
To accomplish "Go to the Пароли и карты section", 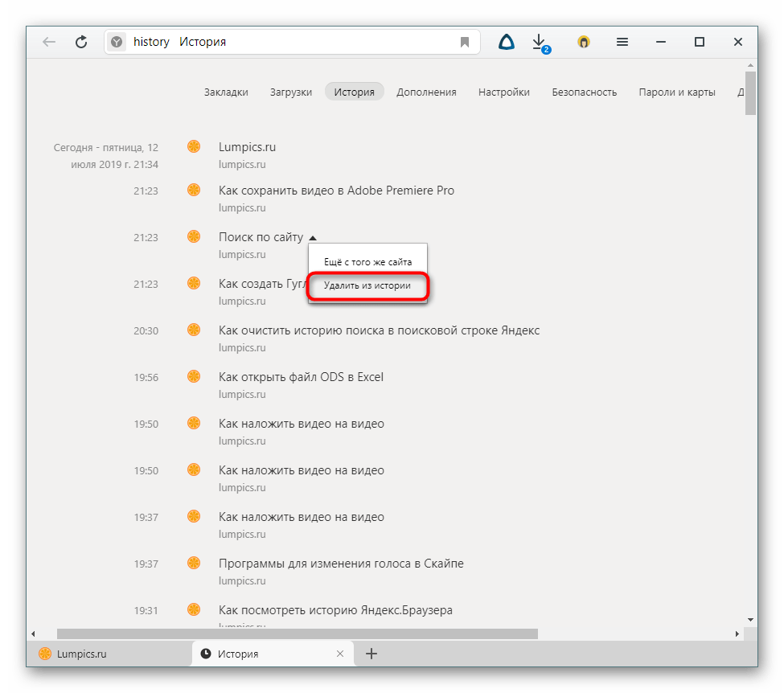I will click(676, 92).
